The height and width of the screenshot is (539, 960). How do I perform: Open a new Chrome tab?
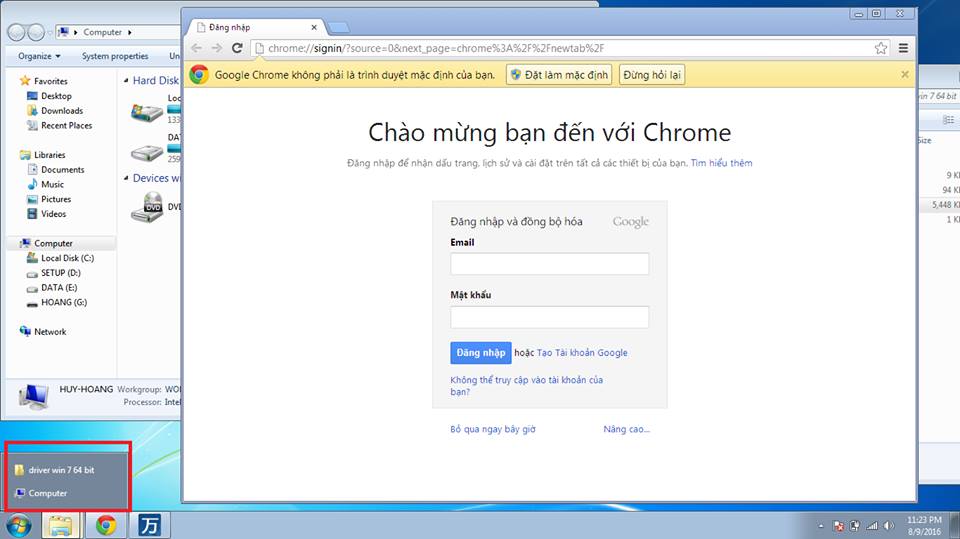coord(339,27)
